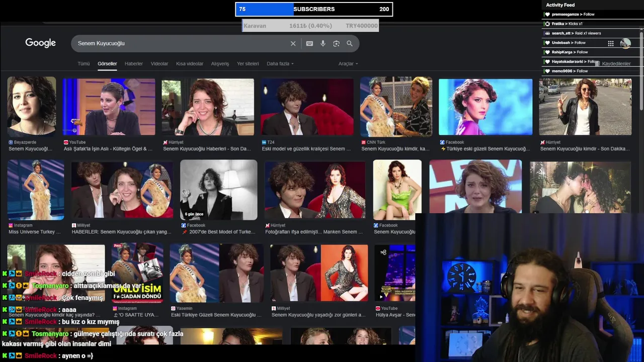This screenshot has height=362, width=644.
Task: Open 'Türkiye eski güzeli Senem Kuyucuoğ...' caption
Action: (485, 149)
